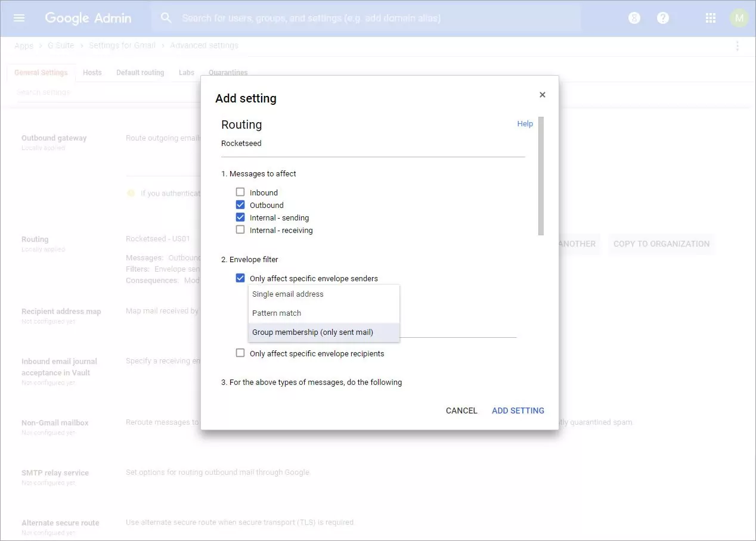Click CANCEL in Add setting dialog
756x541 pixels.
[461, 411]
